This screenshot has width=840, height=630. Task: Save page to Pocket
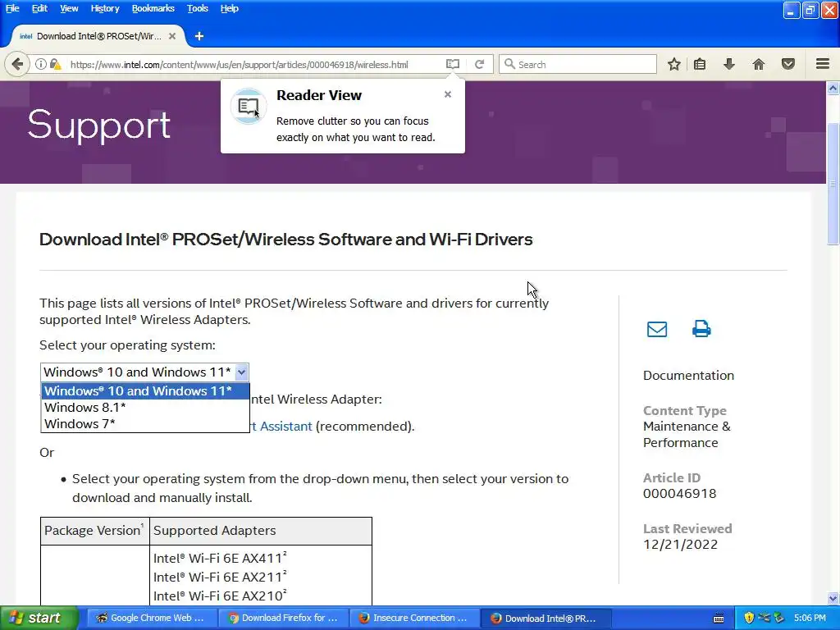tap(788, 64)
